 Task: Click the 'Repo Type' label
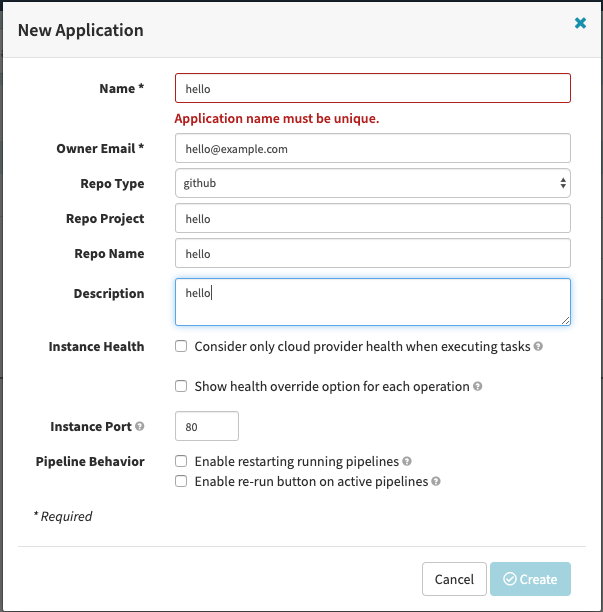tap(112, 183)
